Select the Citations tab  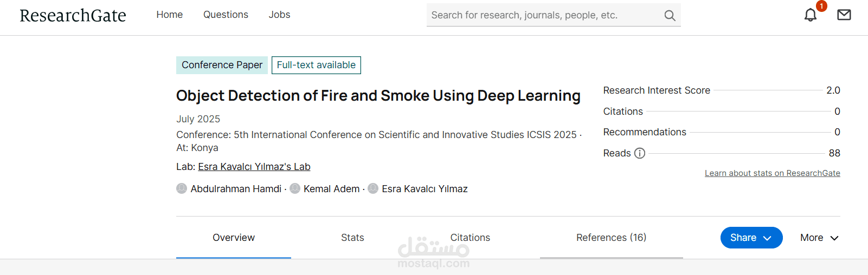(470, 238)
